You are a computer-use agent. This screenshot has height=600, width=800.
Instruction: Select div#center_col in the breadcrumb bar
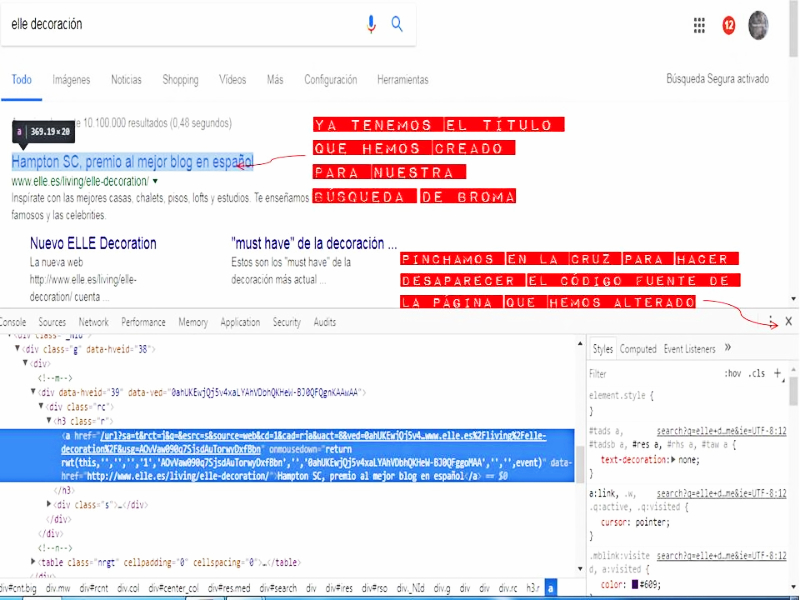[x=173, y=588]
